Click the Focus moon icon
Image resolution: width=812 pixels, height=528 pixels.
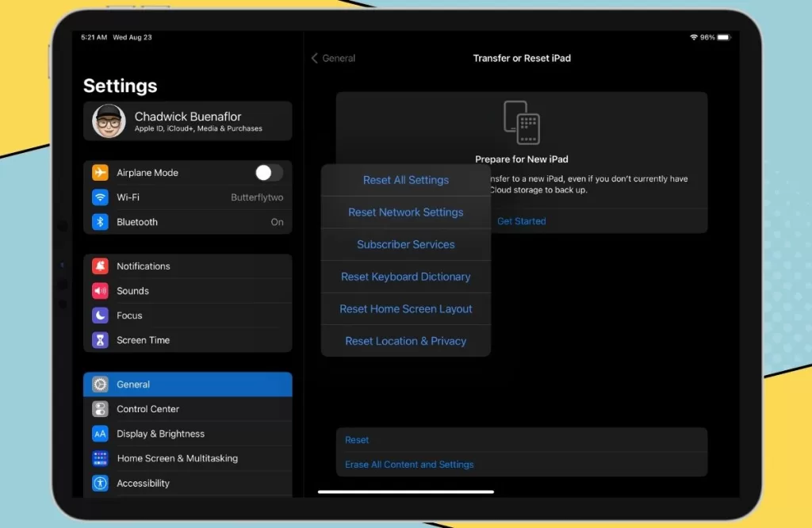[100, 316]
